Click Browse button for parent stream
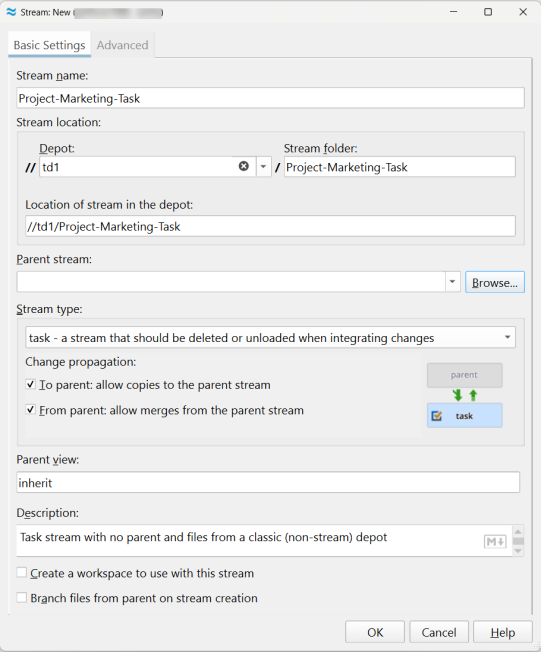Image resolution: width=541 pixels, height=652 pixels. [x=495, y=282]
